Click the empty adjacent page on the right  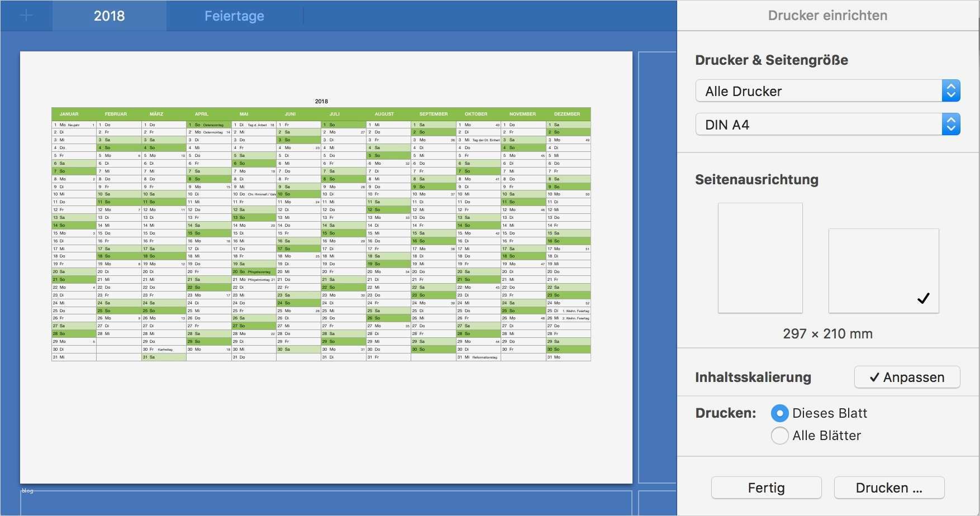(657, 267)
